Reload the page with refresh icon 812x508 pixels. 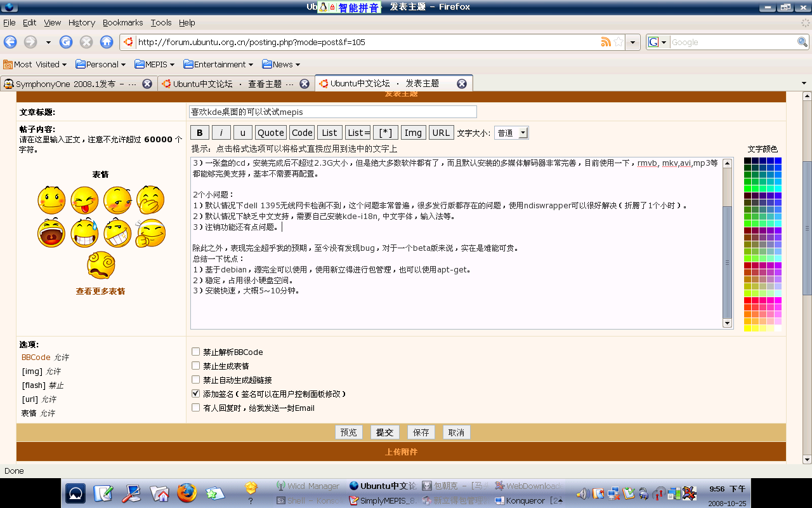point(66,42)
